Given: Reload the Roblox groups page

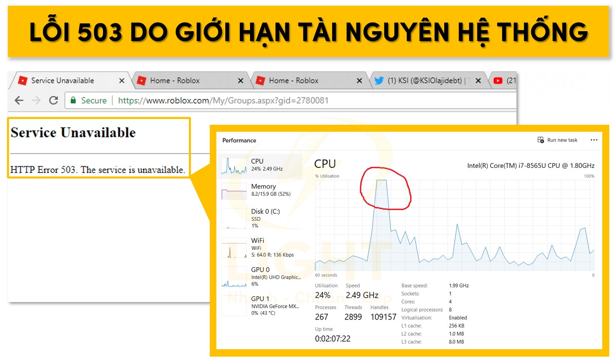Looking at the screenshot, I should coord(53,101).
